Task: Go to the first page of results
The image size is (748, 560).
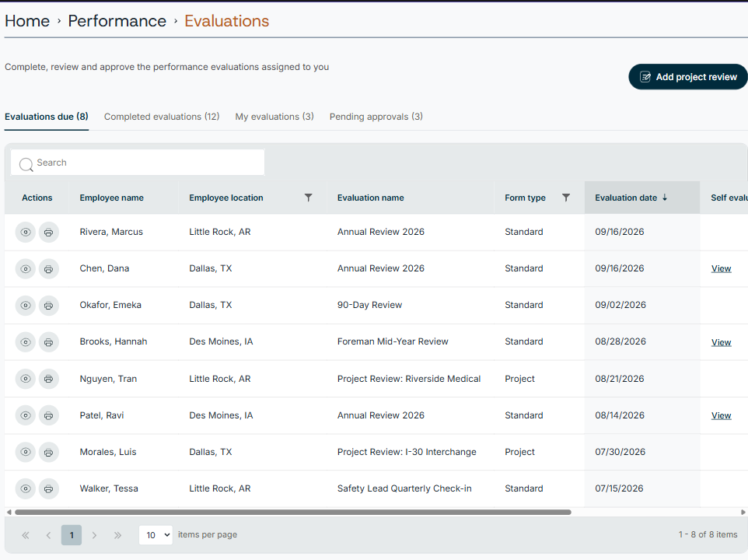Action: [26, 535]
